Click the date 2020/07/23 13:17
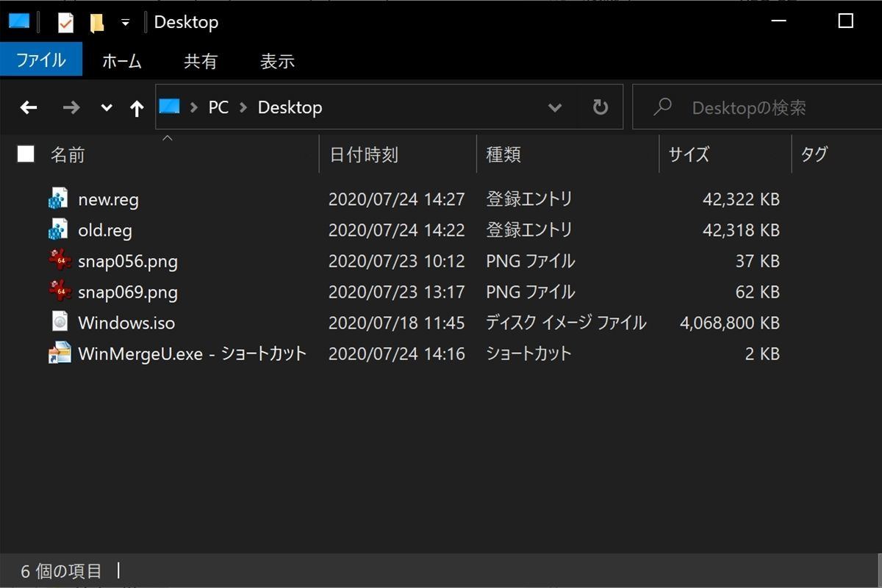Viewport: 882px width, 588px height. pos(397,292)
